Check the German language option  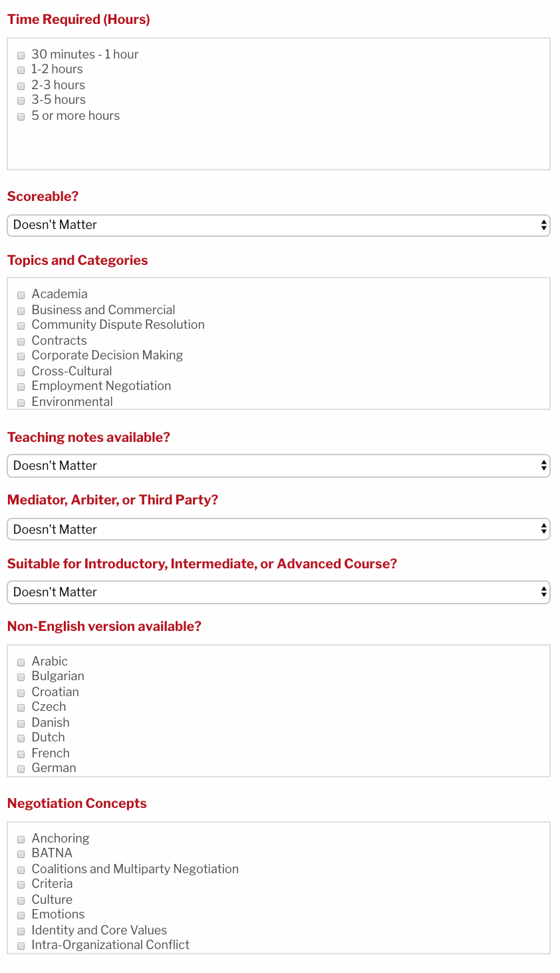(21, 769)
